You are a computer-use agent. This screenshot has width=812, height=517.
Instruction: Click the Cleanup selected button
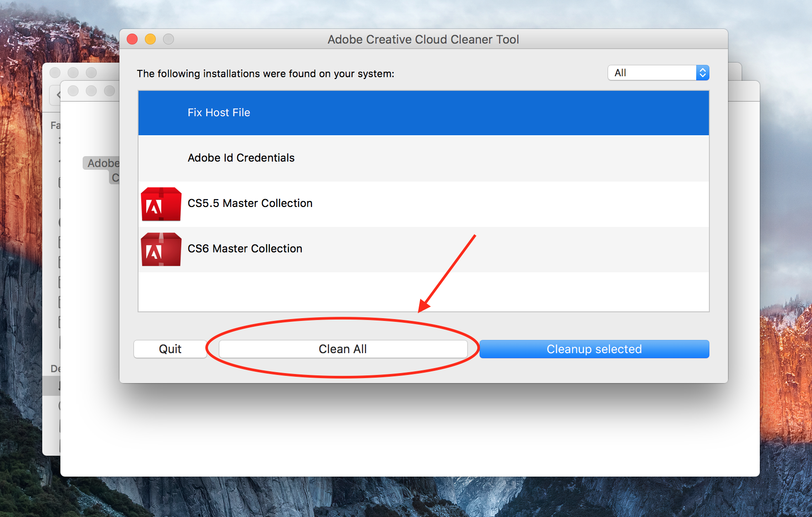[594, 349]
